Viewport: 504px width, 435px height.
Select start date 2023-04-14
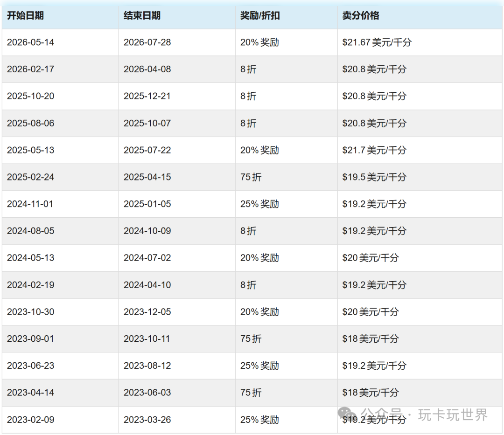click(x=30, y=393)
